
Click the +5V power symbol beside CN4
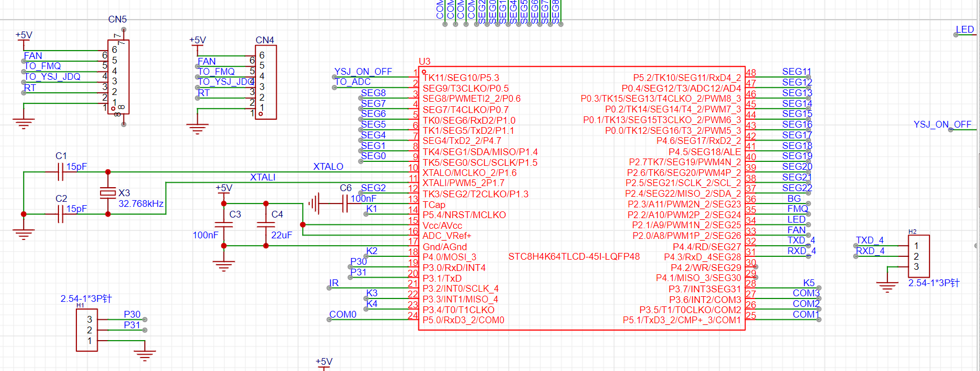[x=198, y=42]
